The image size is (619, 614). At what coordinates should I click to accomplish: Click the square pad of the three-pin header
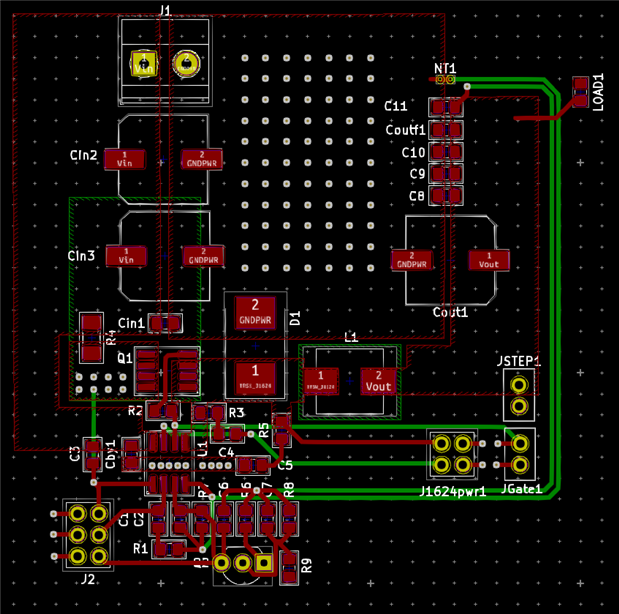tap(264, 563)
